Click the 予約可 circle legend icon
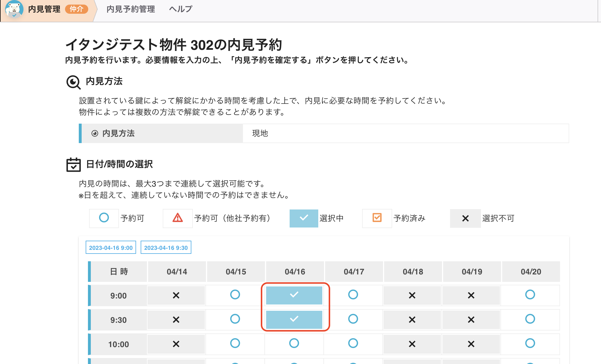Screen dimensions: 601x364 104,218
